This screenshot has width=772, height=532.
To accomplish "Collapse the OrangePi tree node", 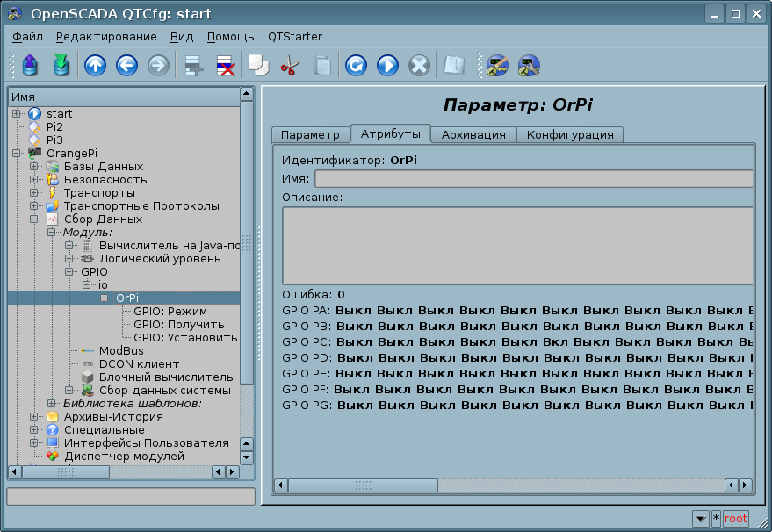I will click(x=17, y=154).
